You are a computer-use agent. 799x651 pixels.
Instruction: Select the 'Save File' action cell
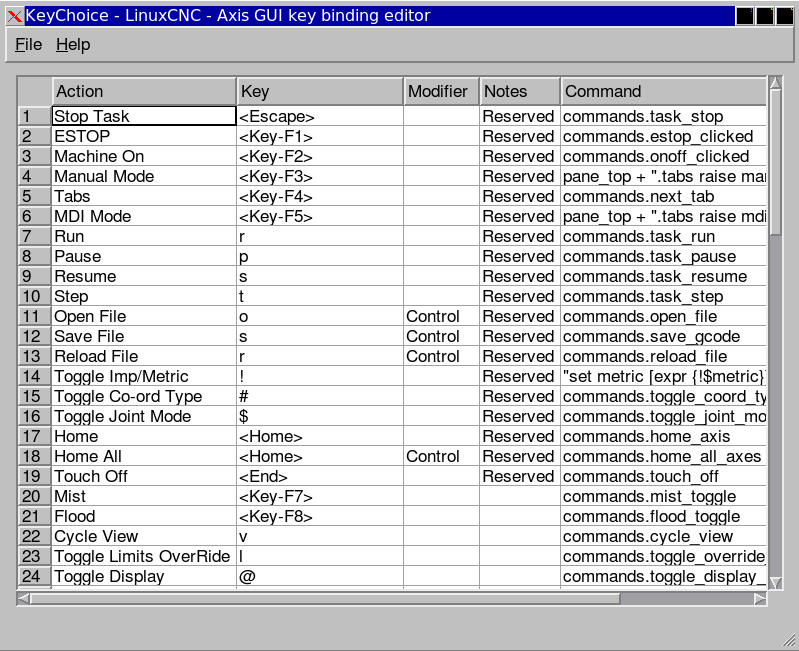pos(144,336)
